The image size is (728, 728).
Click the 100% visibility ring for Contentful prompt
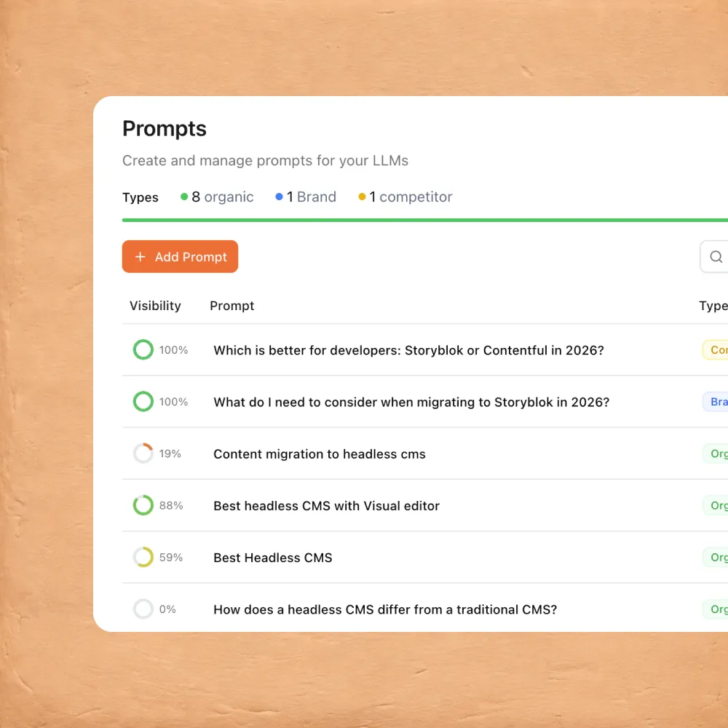coord(143,350)
